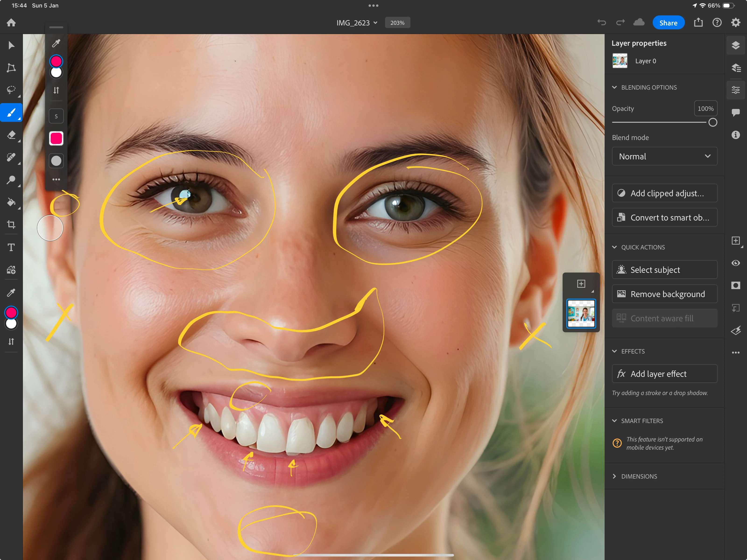Viewport: 747px width, 560px height.
Task: Click Remove background quick action
Action: coord(664,294)
